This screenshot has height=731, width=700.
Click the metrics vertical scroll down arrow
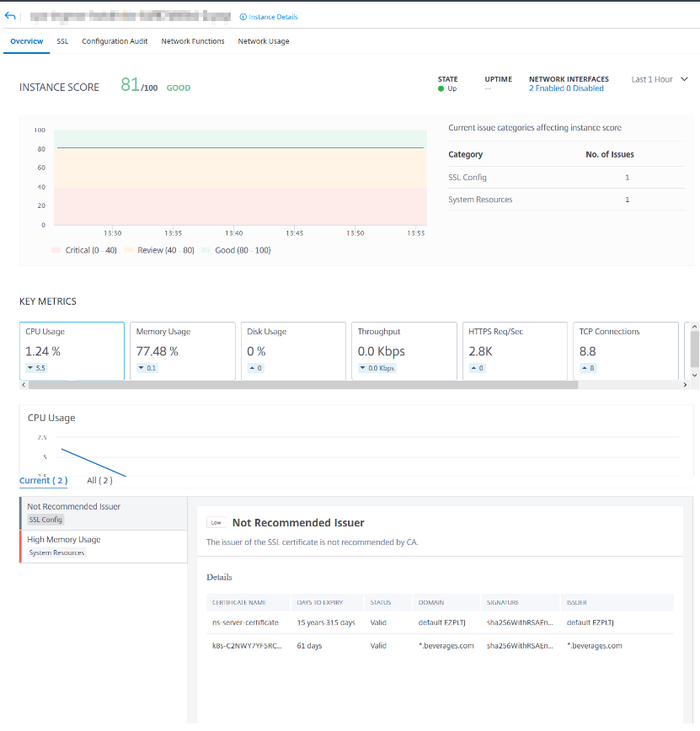point(694,376)
